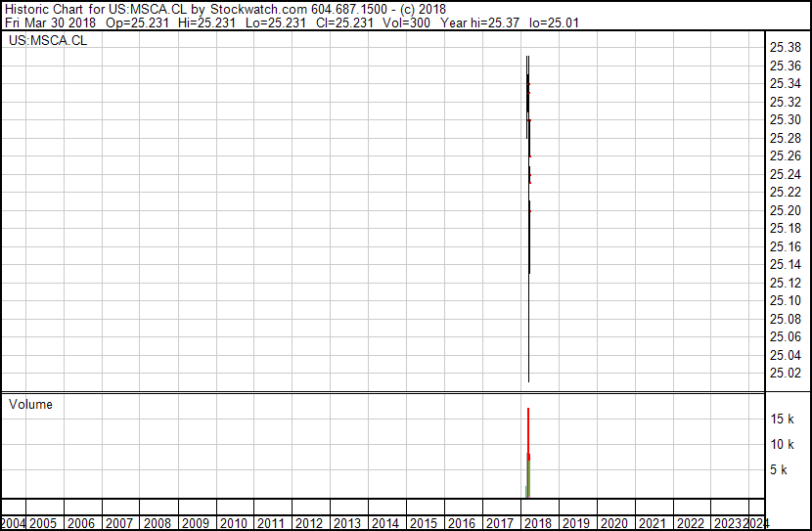The height and width of the screenshot is (531, 812).
Task: Select the 2010 year label on time axis
Action: point(233,523)
